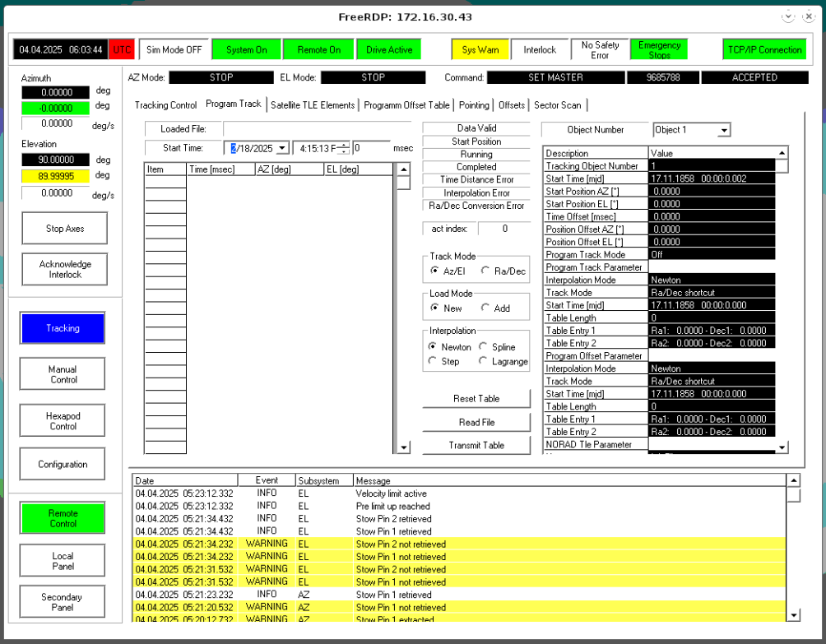The image size is (826, 644).
Task: Click the EL [deg] column header
Action: tap(359, 169)
